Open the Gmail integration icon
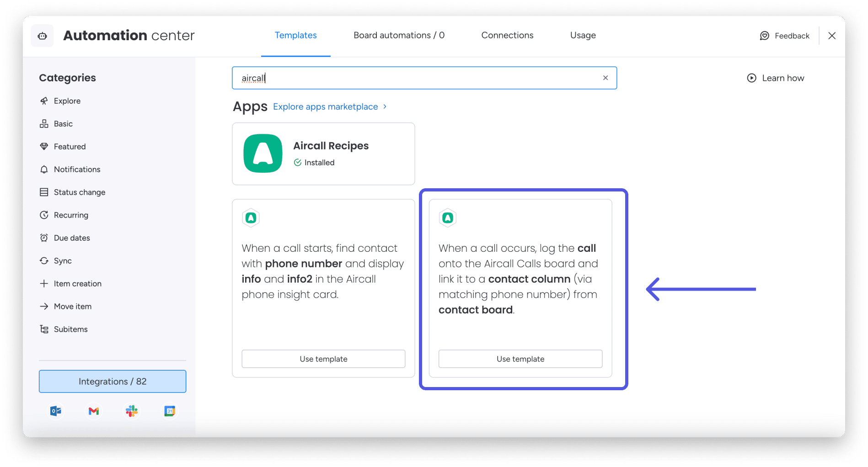The image size is (868, 467). 94,411
